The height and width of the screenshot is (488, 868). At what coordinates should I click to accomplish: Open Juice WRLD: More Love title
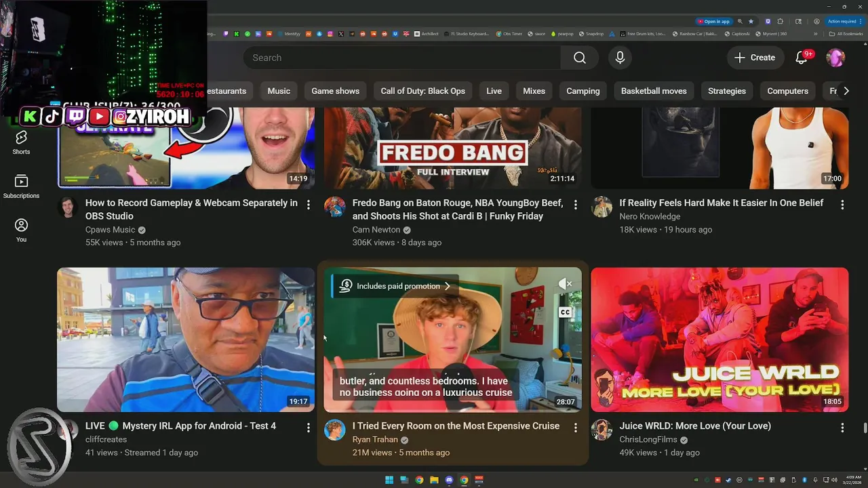pyautogui.click(x=695, y=426)
